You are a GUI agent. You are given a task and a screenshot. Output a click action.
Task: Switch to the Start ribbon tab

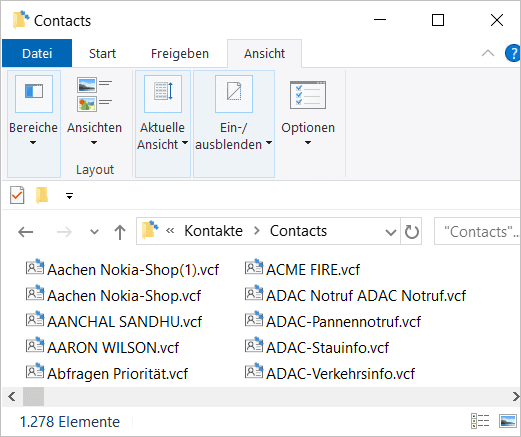tap(102, 53)
